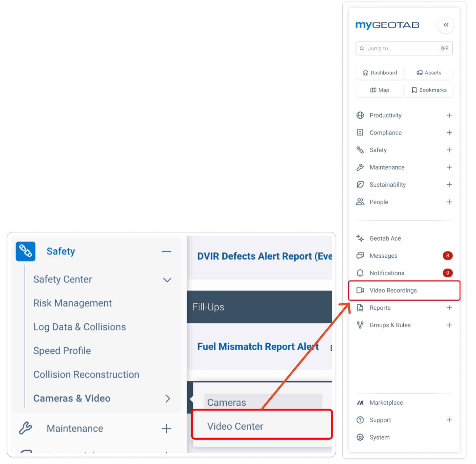This screenshot has height=464, width=476.
Task: Click the blue Safety icon in left panel
Action: click(25, 251)
